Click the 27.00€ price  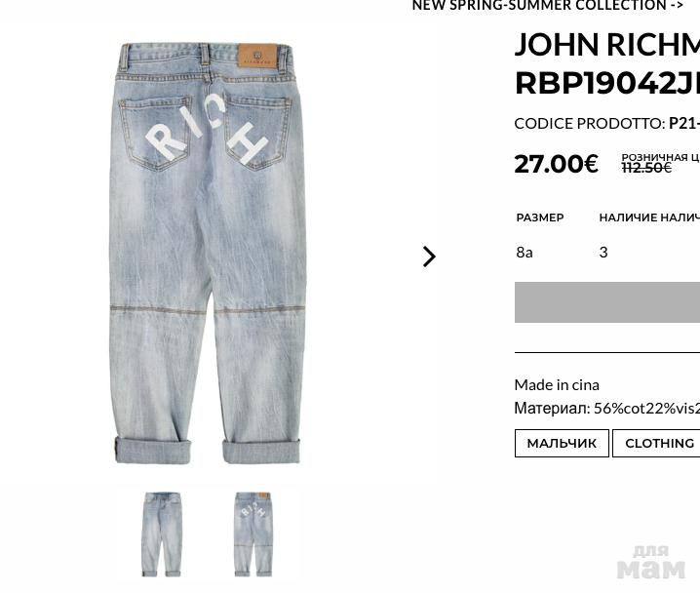click(x=557, y=164)
